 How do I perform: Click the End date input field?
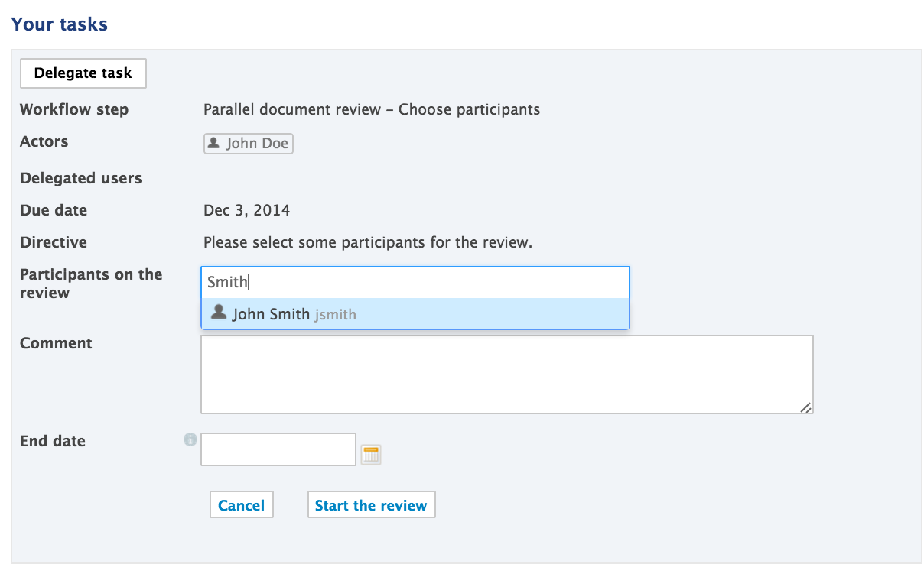coord(278,449)
